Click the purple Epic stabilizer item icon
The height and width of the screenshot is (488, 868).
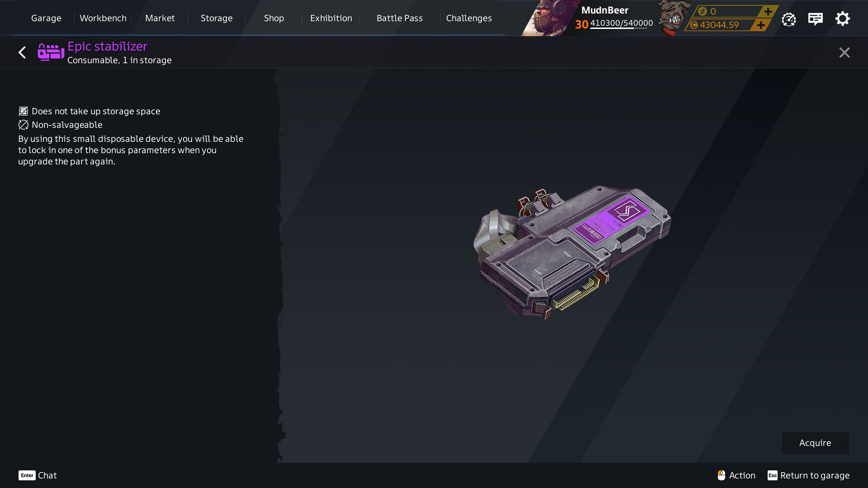click(51, 52)
